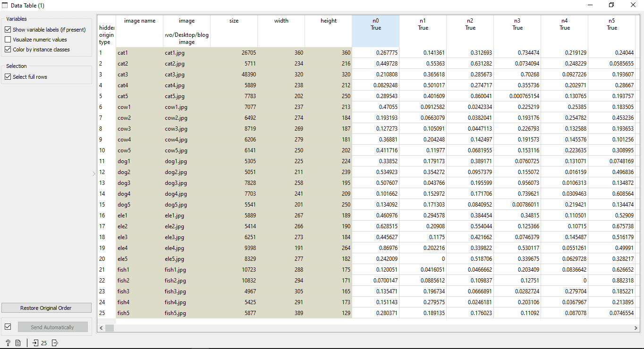
Task: Open widget help question mark icon
Action: [x=8, y=343]
